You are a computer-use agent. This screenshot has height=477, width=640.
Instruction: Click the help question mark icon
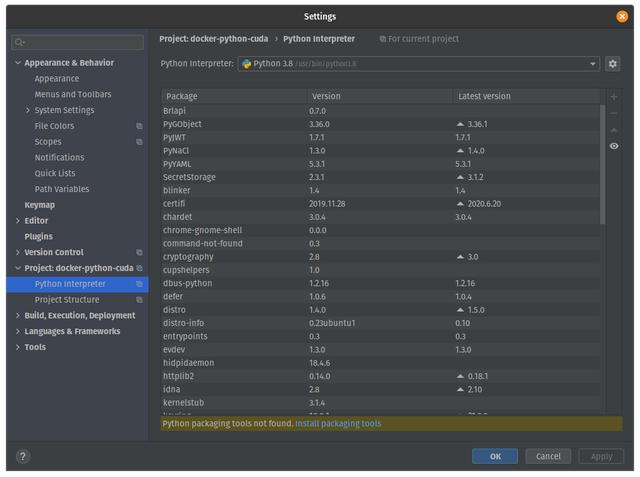click(x=23, y=456)
